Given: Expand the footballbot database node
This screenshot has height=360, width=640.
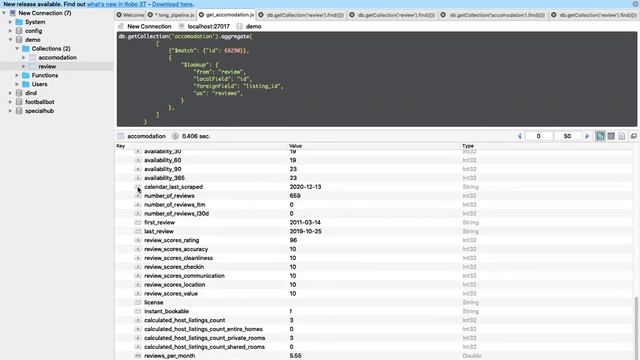Looking at the screenshot, I should pos(10,102).
